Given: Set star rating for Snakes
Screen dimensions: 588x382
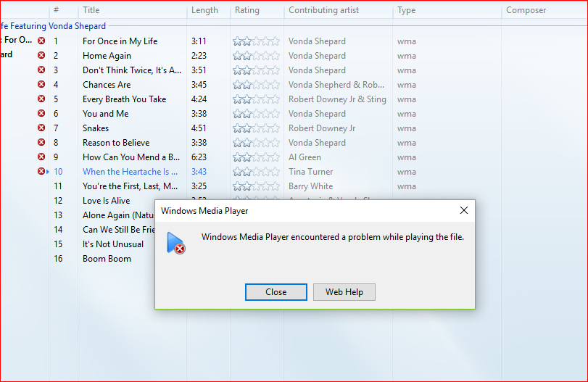Looking at the screenshot, I should pyautogui.click(x=256, y=128).
